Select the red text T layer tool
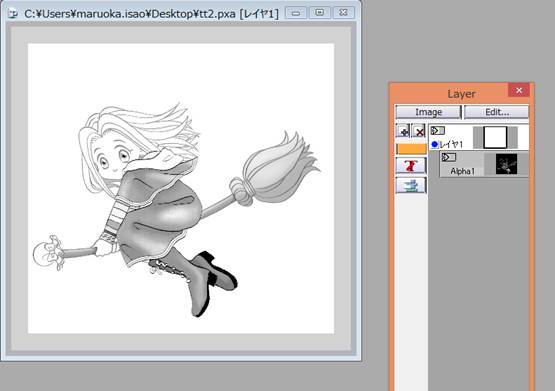 pyautogui.click(x=411, y=166)
